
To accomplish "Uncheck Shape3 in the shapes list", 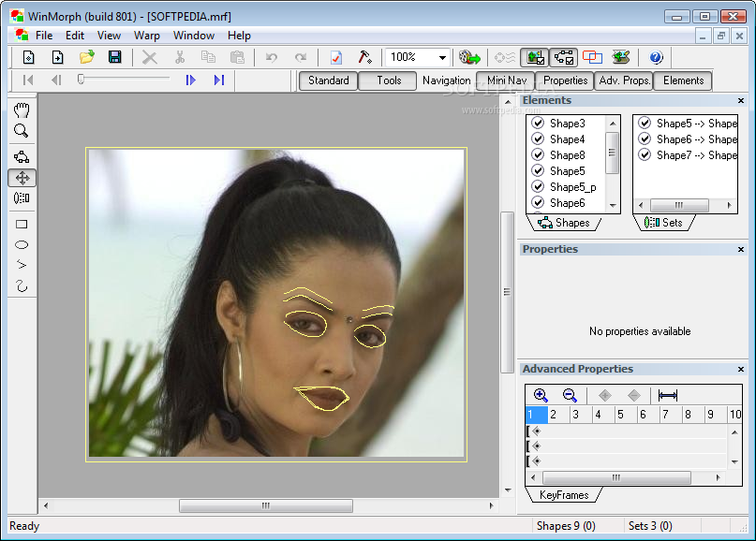I will pos(538,124).
